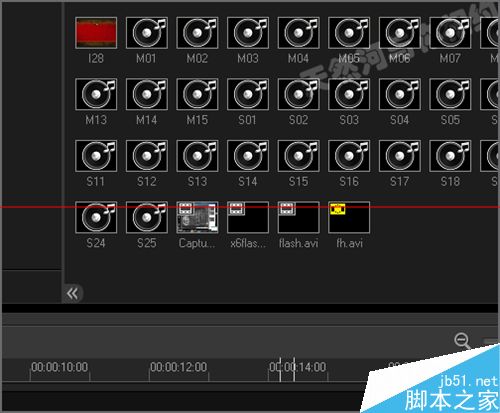Select the M06 music clip icon
Image resolution: width=500 pixels, height=413 pixels.
click(x=400, y=33)
